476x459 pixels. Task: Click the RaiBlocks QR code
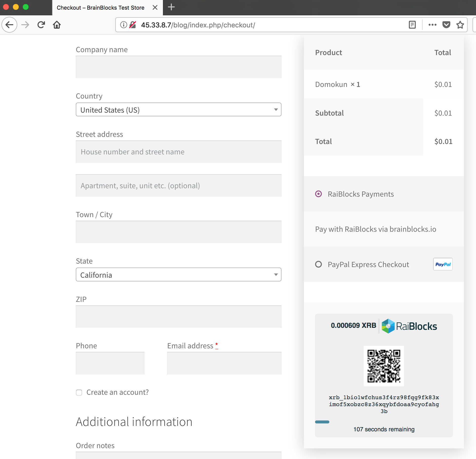(384, 366)
